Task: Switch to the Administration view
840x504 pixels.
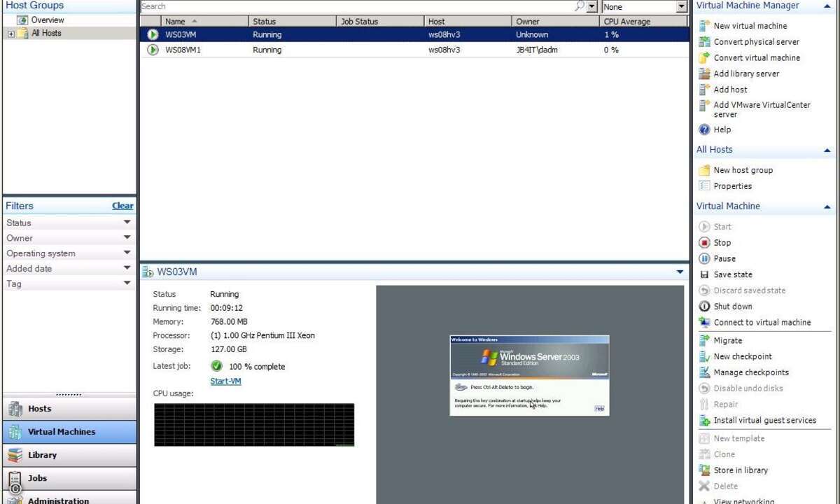Action: 69,498
